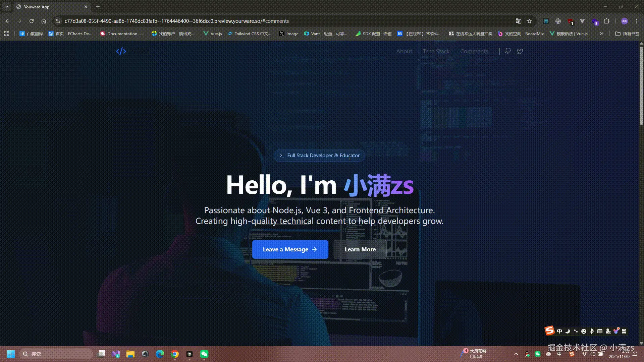Click the page vertical scrollbar thumb
The image size is (644, 362).
(x=641, y=85)
